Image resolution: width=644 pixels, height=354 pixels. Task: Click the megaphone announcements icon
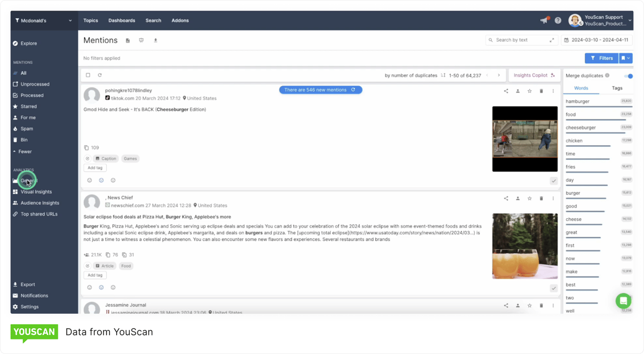click(544, 20)
